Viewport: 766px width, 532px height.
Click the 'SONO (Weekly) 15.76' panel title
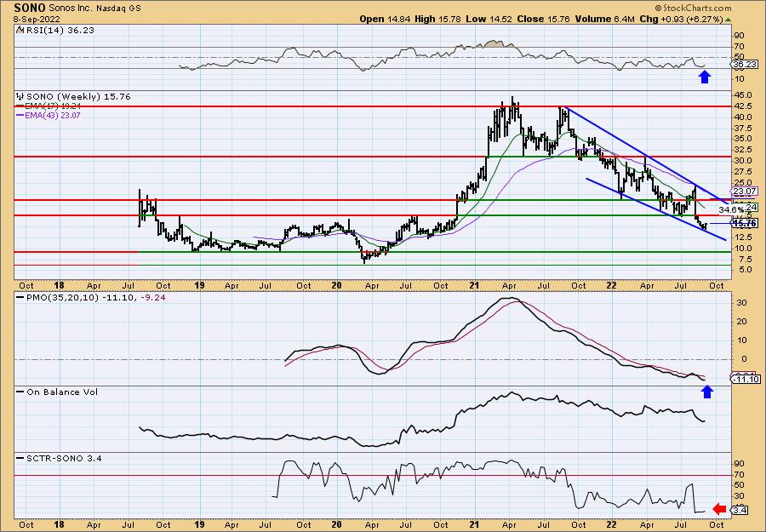pos(78,97)
